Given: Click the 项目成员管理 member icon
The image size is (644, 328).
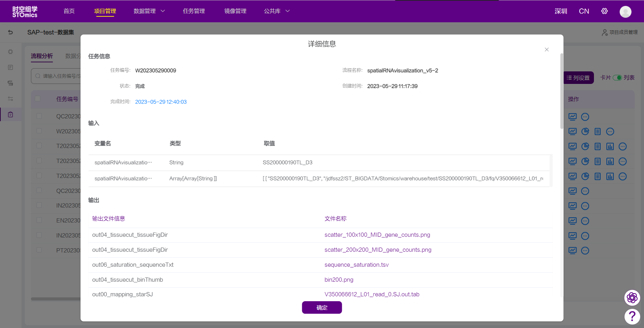Looking at the screenshot, I should pos(605,32).
